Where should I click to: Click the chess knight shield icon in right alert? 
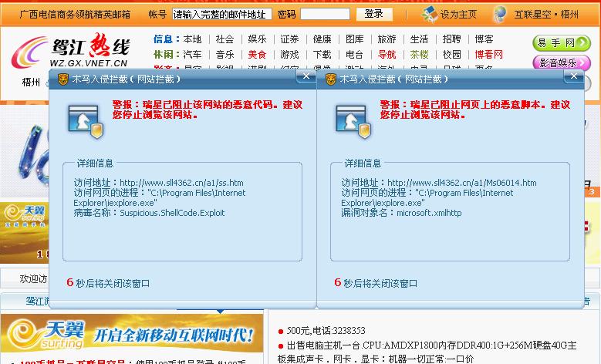click(x=353, y=121)
